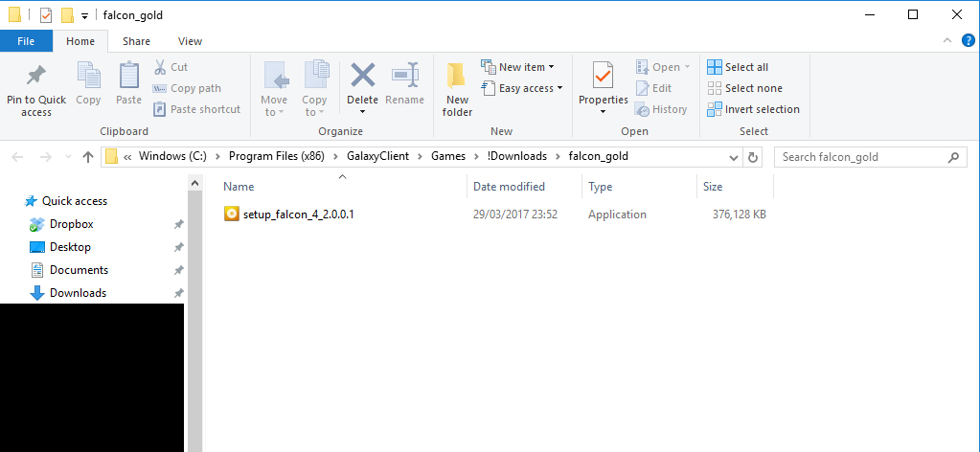Image resolution: width=980 pixels, height=452 pixels.
Task: Click the Copy path button
Action: [187, 88]
